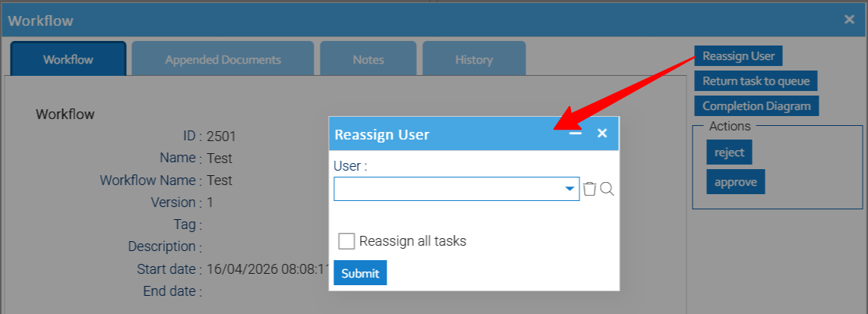Switch to the Appended Documents tab

(x=223, y=59)
